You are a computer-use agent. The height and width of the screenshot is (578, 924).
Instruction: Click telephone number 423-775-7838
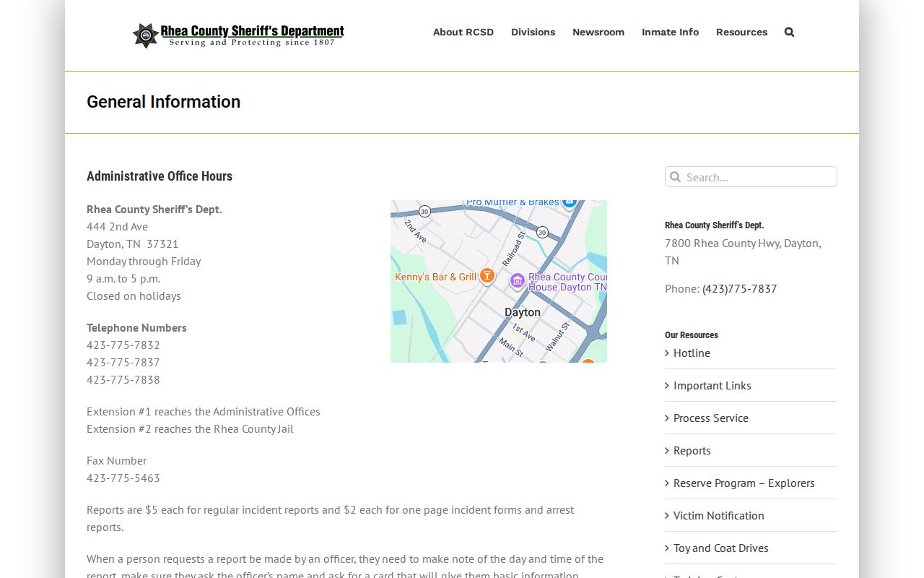(123, 379)
